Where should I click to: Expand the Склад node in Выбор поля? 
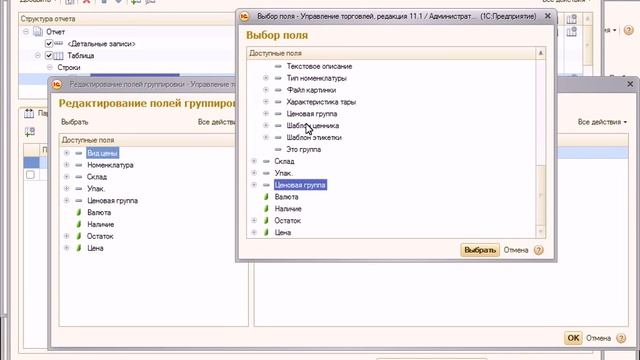(x=254, y=161)
